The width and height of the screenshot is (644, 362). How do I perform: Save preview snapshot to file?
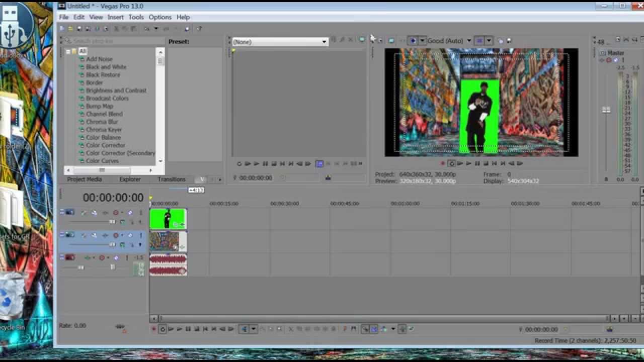click(509, 41)
